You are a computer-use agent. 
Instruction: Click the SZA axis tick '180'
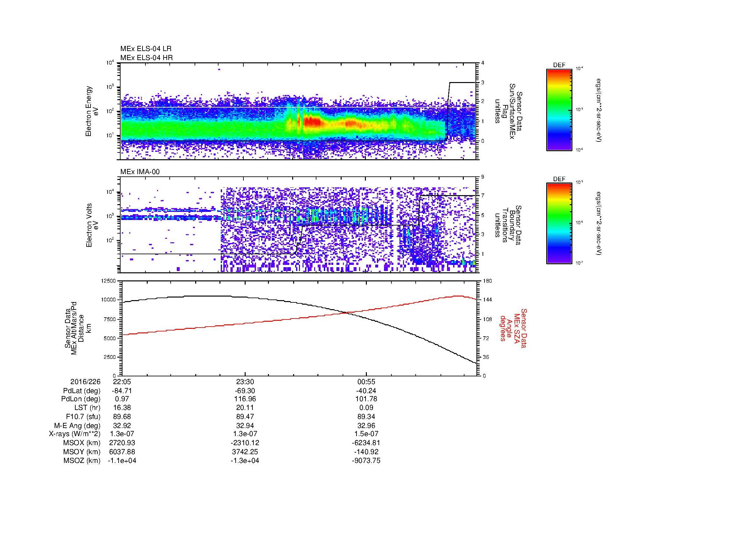coord(488,281)
